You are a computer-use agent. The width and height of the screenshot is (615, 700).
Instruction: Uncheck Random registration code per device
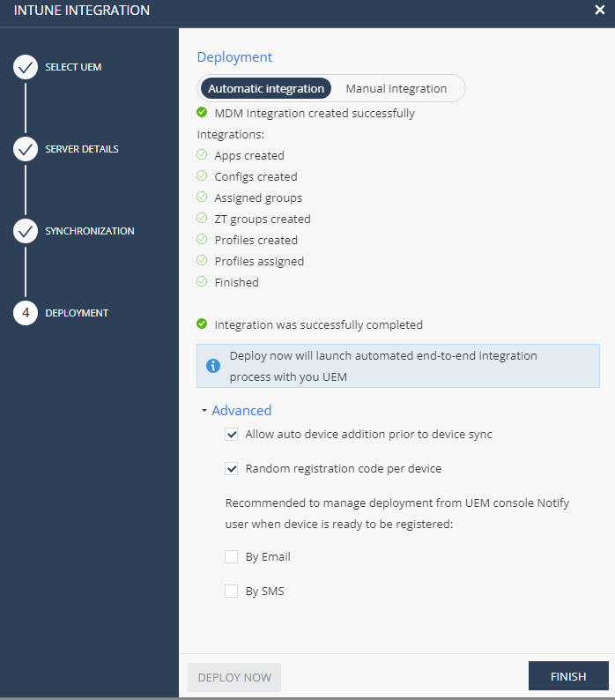coord(231,469)
